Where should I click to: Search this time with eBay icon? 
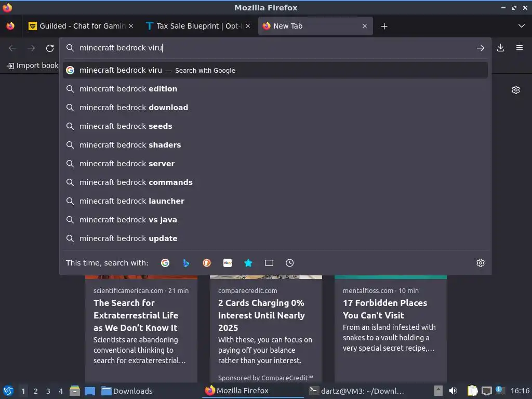(x=228, y=263)
